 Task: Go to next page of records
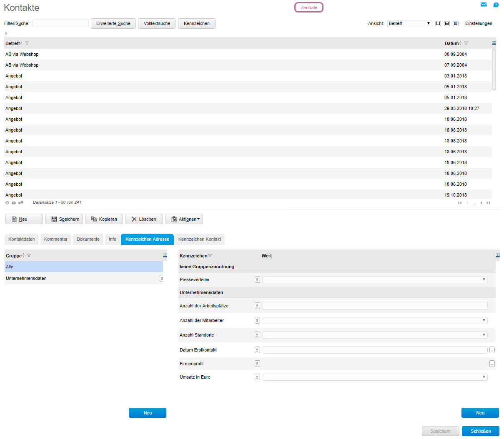point(481,203)
